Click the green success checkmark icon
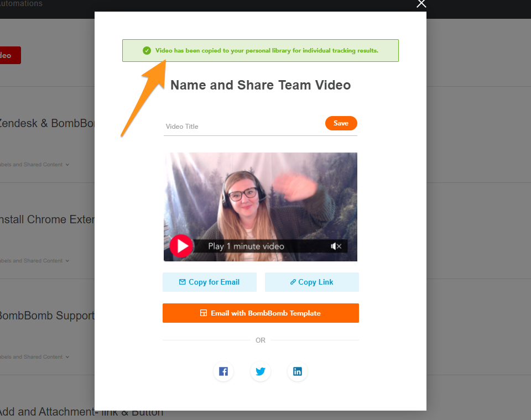This screenshot has width=531, height=420. (x=147, y=50)
